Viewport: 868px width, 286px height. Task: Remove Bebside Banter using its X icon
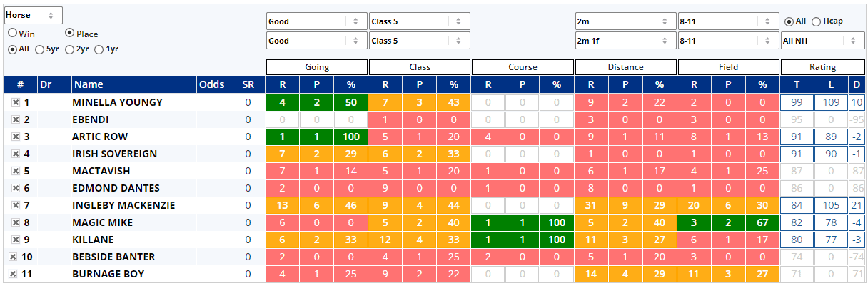click(13, 257)
